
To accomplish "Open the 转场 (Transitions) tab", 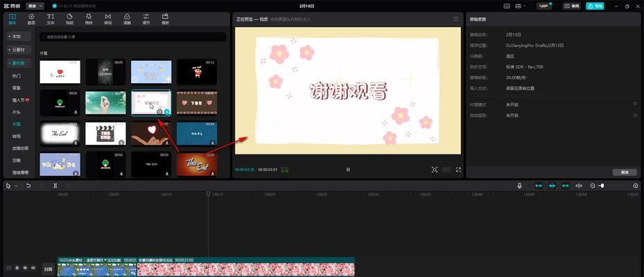I will [107, 19].
